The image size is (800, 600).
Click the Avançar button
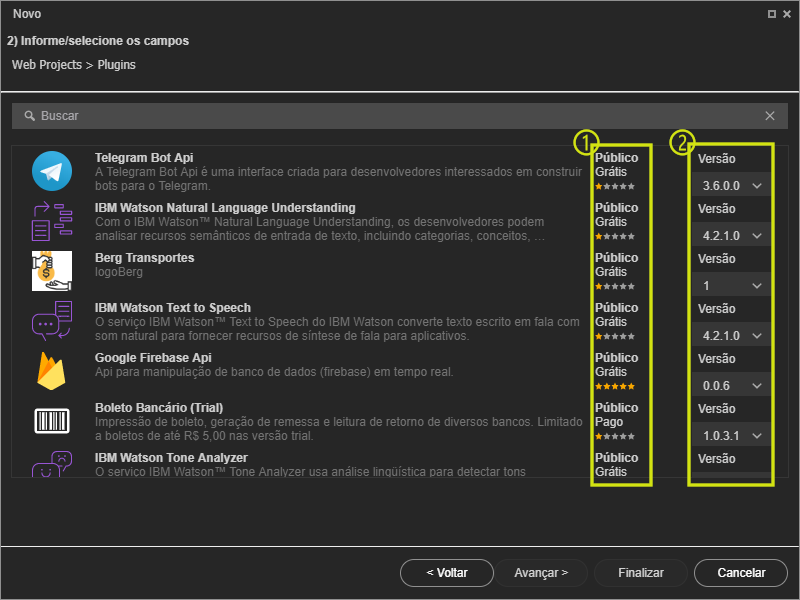pos(541,573)
